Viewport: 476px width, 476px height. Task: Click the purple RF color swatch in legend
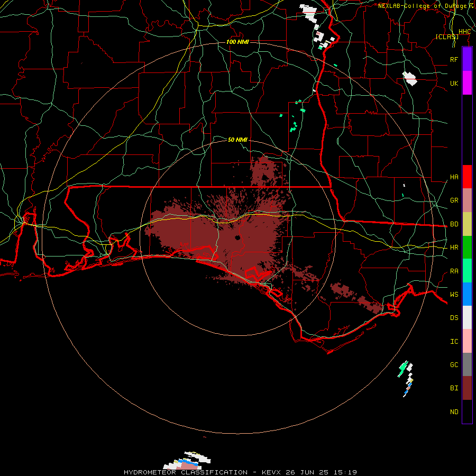coord(467,59)
